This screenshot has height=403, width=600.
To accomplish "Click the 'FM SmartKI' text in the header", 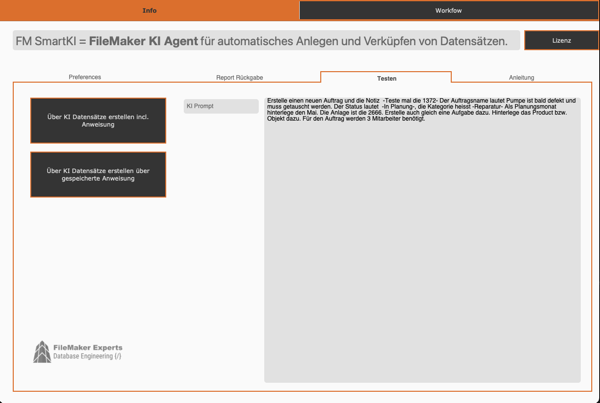I will pyautogui.click(x=45, y=41).
